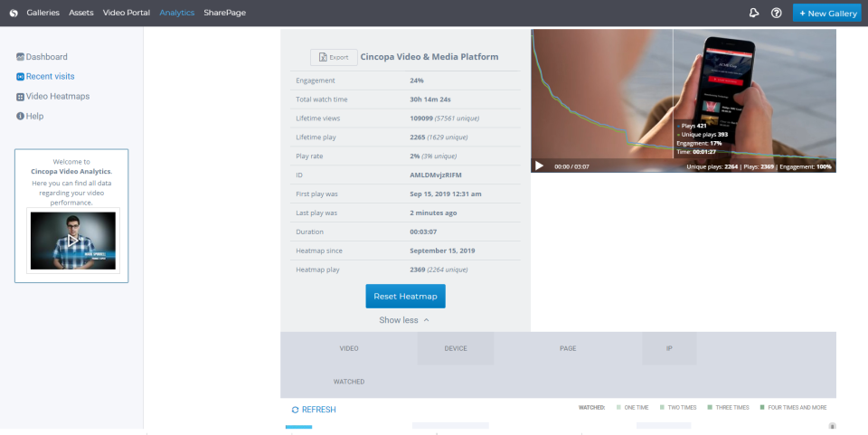Viewport: 868px width, 435px height.
Task: Click the WATCHED column header
Action: 349,382
